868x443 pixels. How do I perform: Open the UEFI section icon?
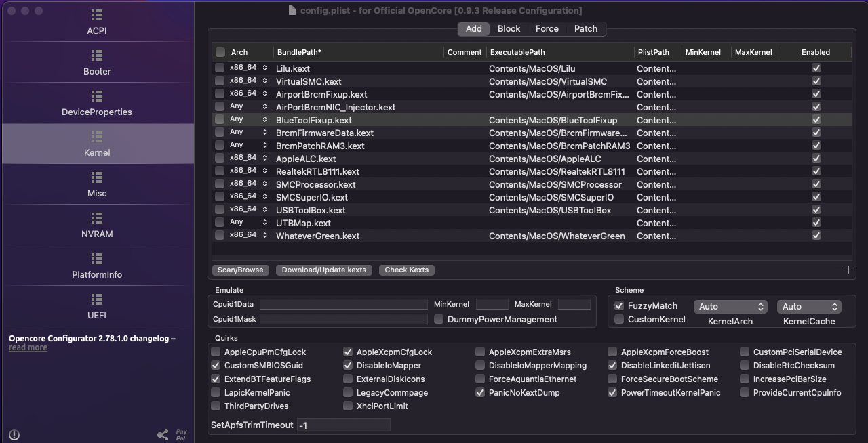tap(97, 299)
